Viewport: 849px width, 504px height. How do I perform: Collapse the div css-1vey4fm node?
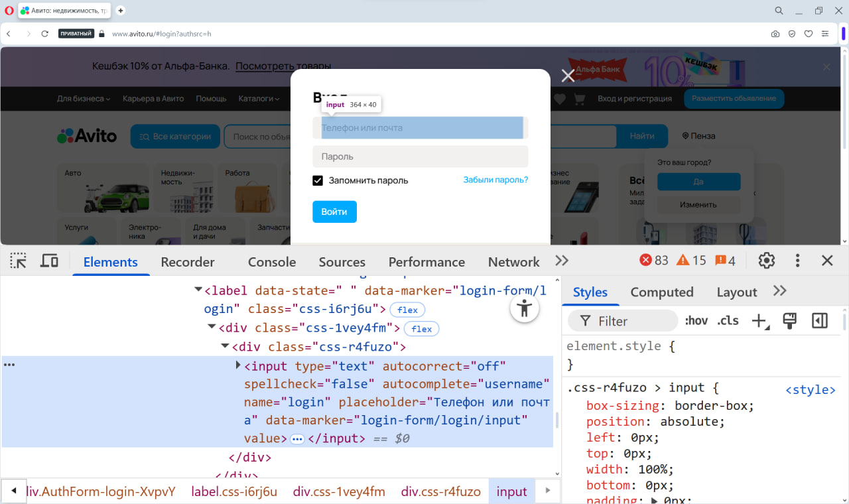point(211,327)
